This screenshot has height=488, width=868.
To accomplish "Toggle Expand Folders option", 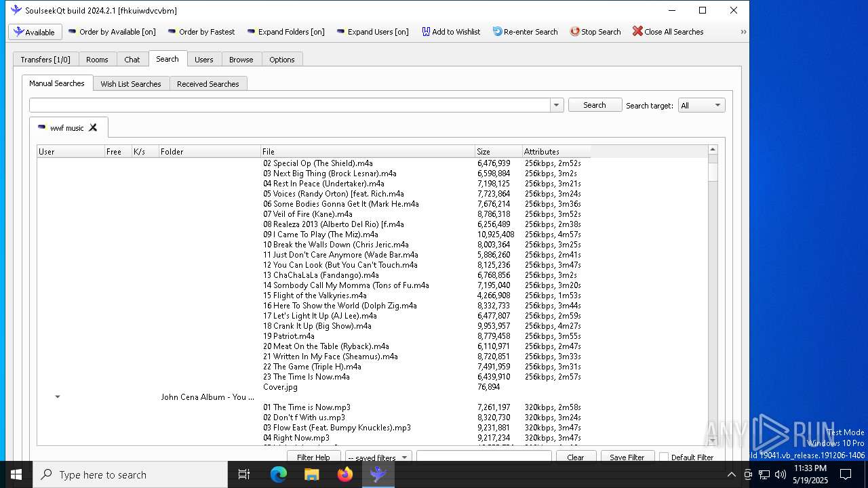I will click(x=286, y=32).
